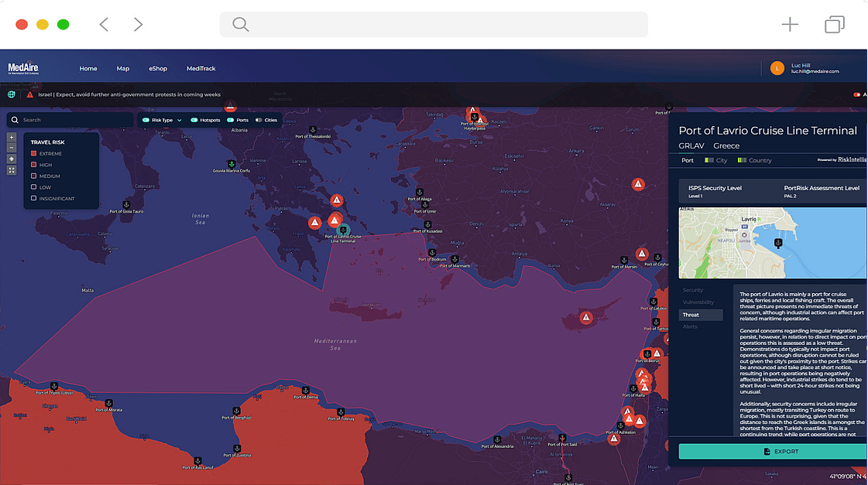Switch to the City tab

(x=715, y=160)
